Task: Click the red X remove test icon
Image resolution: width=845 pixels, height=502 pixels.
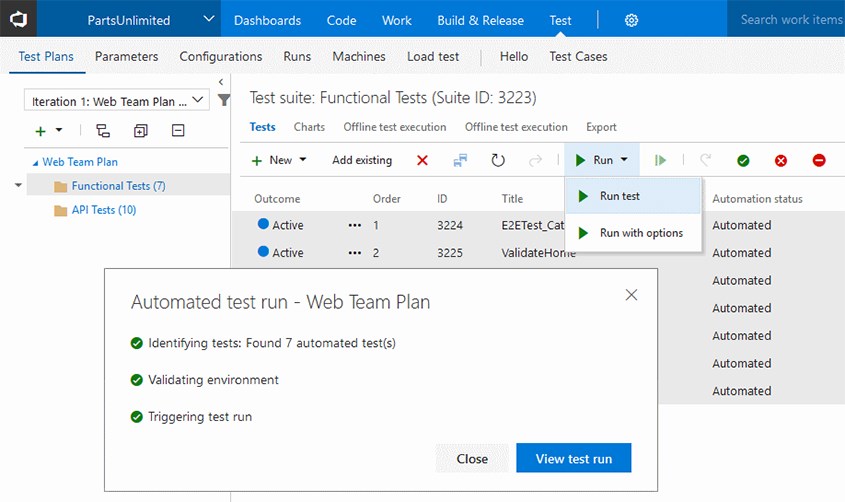Action: (422, 160)
